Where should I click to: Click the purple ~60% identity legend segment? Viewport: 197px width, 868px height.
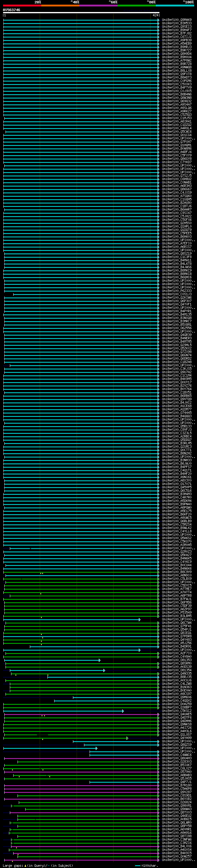99,6
